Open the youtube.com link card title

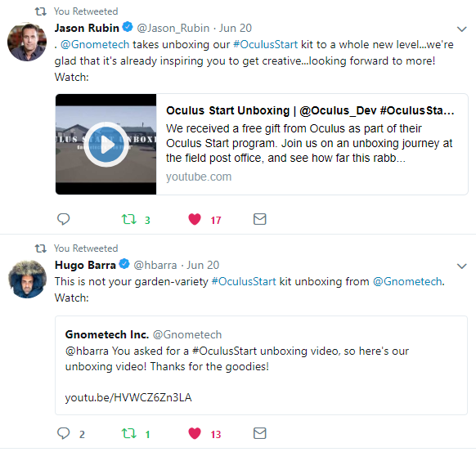(310, 110)
